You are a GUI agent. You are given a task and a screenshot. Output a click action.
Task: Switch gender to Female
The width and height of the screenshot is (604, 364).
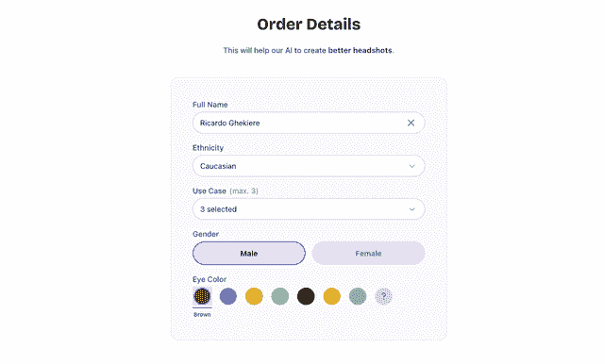tap(368, 253)
